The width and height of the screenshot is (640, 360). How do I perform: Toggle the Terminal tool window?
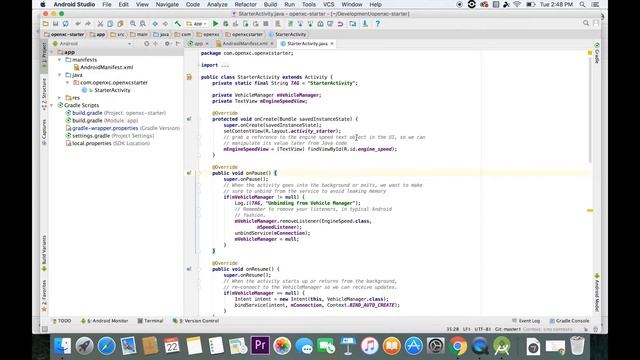150,321
